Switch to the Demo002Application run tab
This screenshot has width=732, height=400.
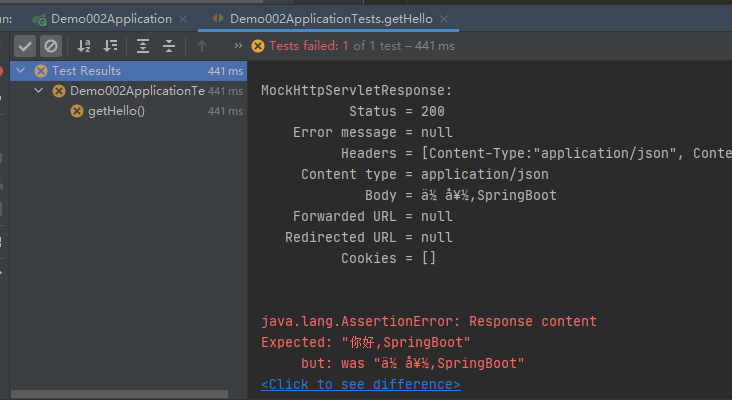coord(111,18)
